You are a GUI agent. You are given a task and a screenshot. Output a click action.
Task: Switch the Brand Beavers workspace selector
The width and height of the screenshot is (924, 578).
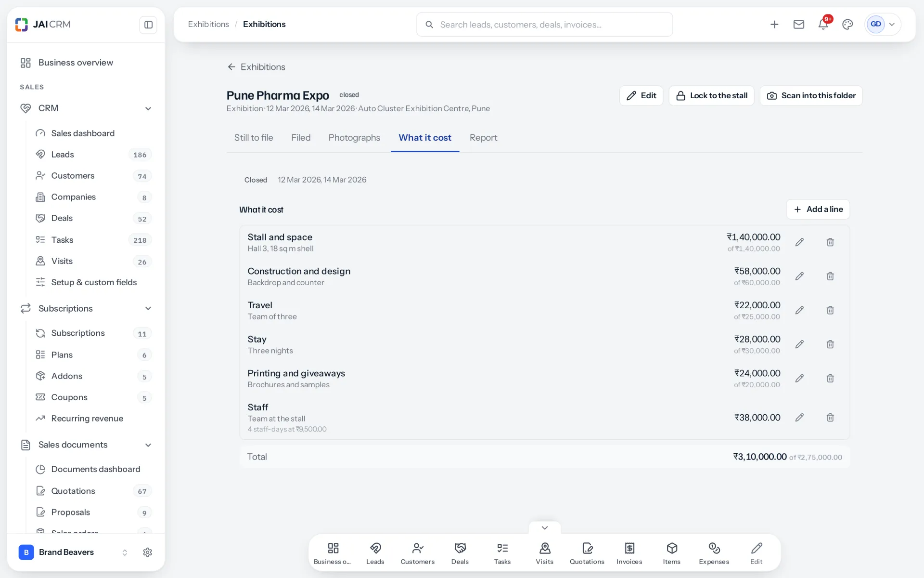[73, 552]
